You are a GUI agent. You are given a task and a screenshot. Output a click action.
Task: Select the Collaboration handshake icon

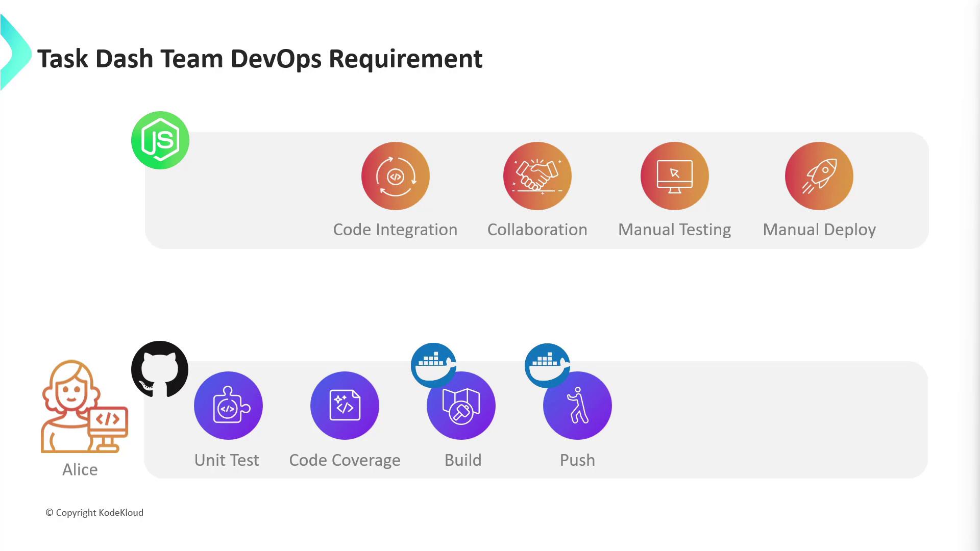point(537,176)
